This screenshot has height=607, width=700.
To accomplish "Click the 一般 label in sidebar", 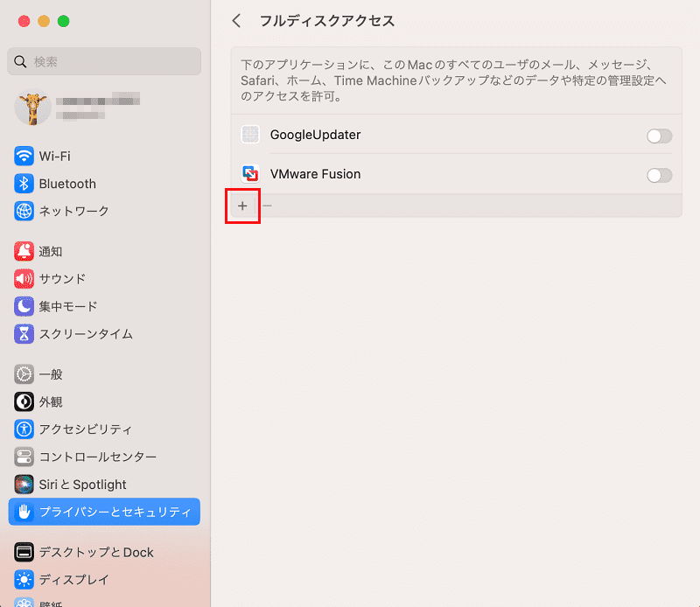I will click(x=51, y=374).
